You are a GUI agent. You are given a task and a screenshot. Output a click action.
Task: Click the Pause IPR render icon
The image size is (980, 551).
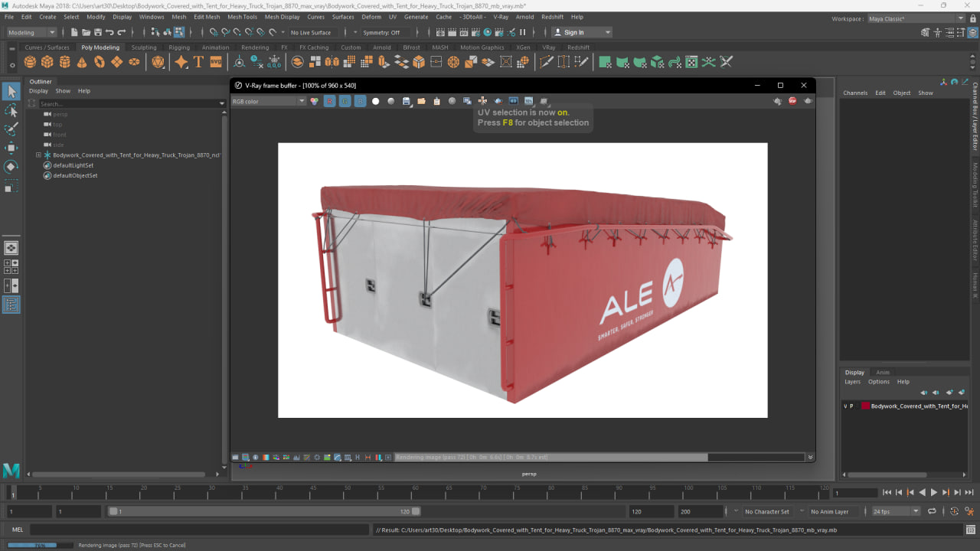(x=523, y=32)
